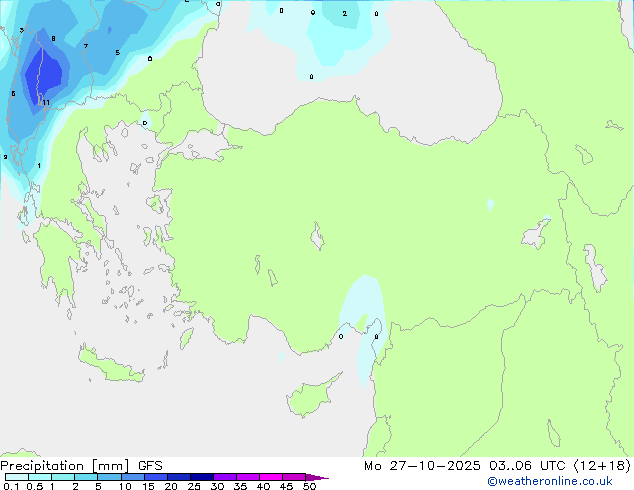Click the '45' legend scale label
Screen dimensions: 634x490
(x=286, y=486)
